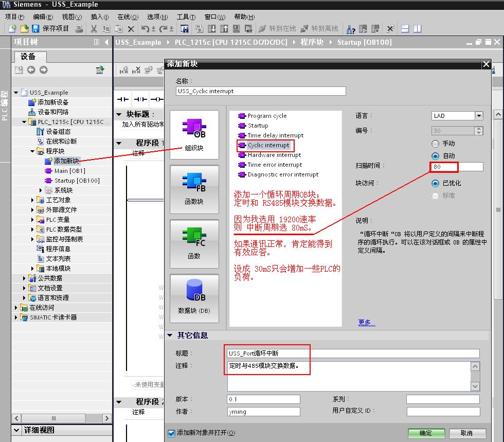Insert output coil in LAD toolbar
This screenshot has height=442, width=504.
157,99
